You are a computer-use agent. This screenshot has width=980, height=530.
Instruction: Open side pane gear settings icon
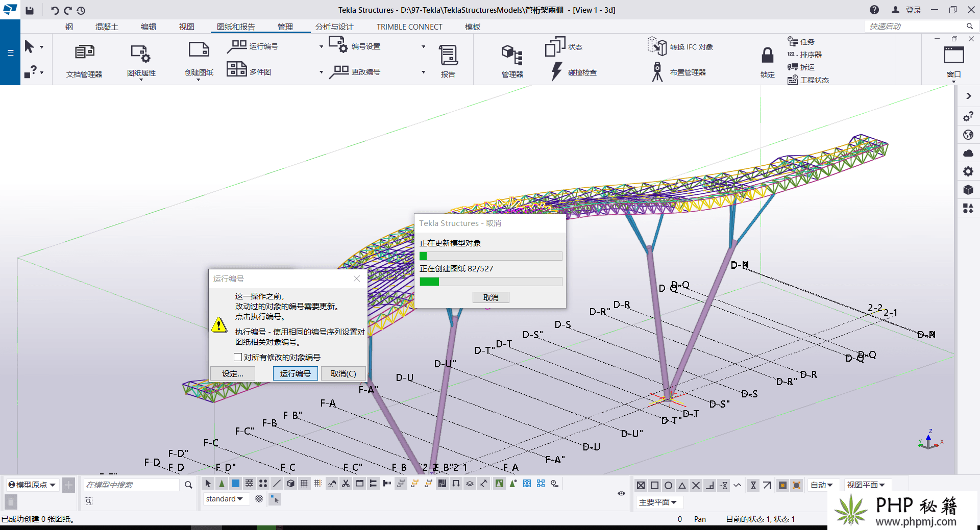968,171
